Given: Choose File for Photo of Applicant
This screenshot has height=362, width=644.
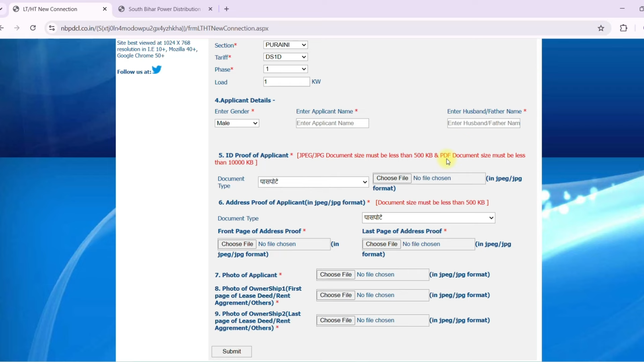Looking at the screenshot, I should (336, 275).
